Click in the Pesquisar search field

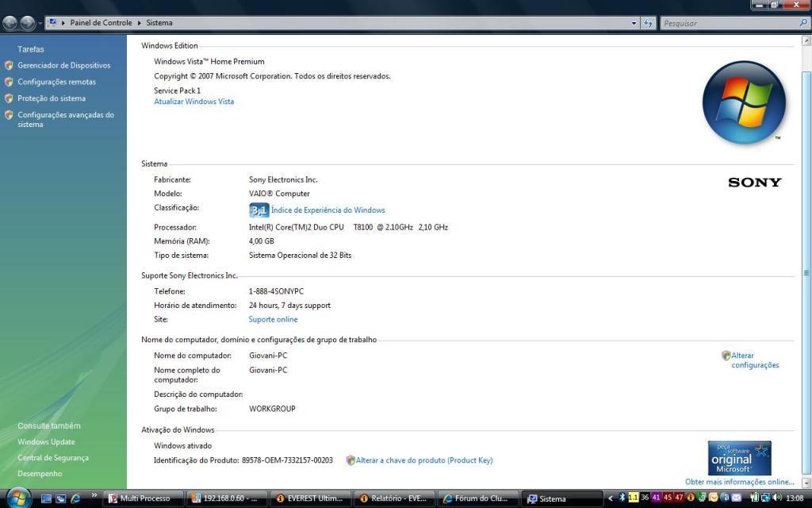coord(728,23)
